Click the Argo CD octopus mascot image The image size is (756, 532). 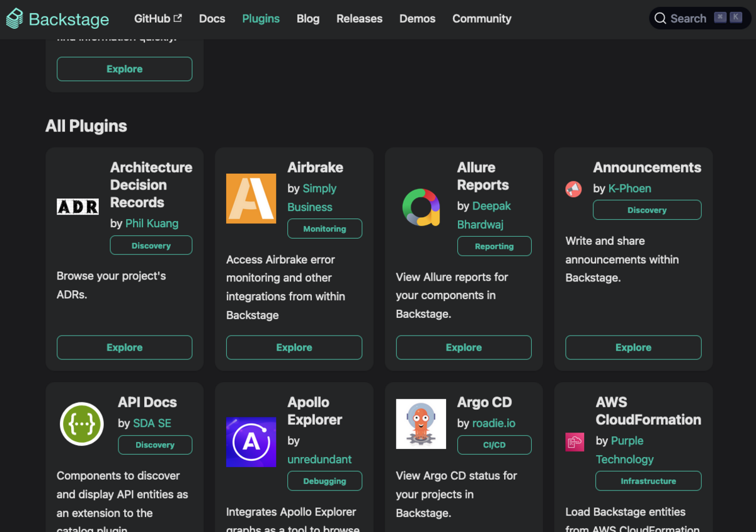[421, 424]
